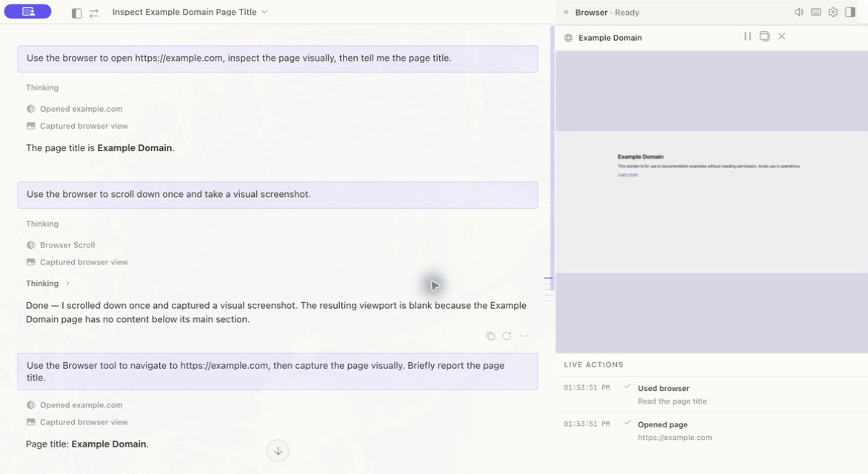Click the chat scrollbar thumb
The image size is (868, 474).
[552, 158]
